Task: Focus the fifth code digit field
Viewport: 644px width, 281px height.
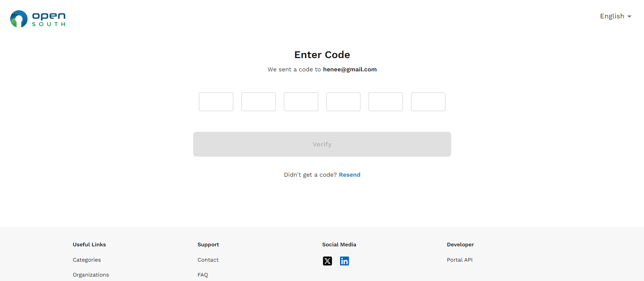Action: tap(386, 102)
